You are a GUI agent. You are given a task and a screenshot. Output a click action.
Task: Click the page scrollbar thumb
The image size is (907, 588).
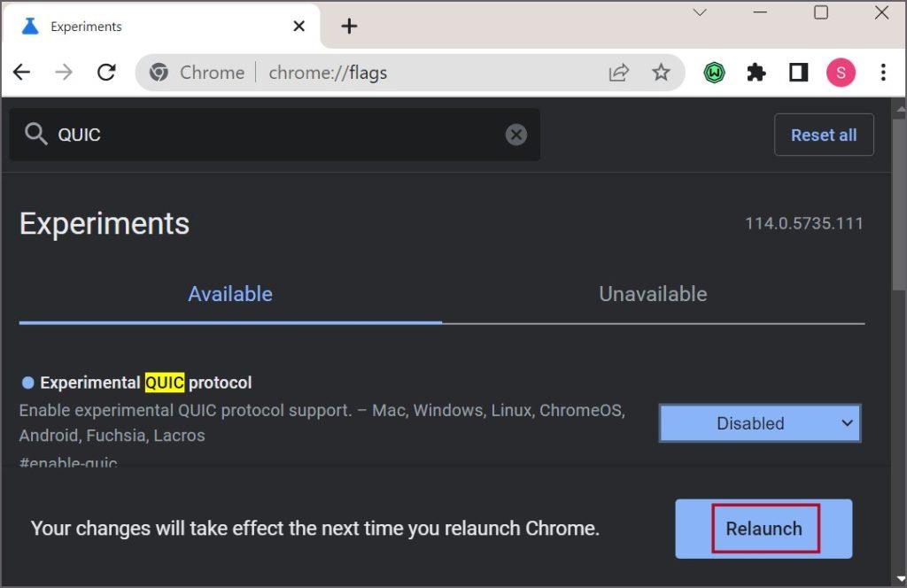(x=899, y=205)
